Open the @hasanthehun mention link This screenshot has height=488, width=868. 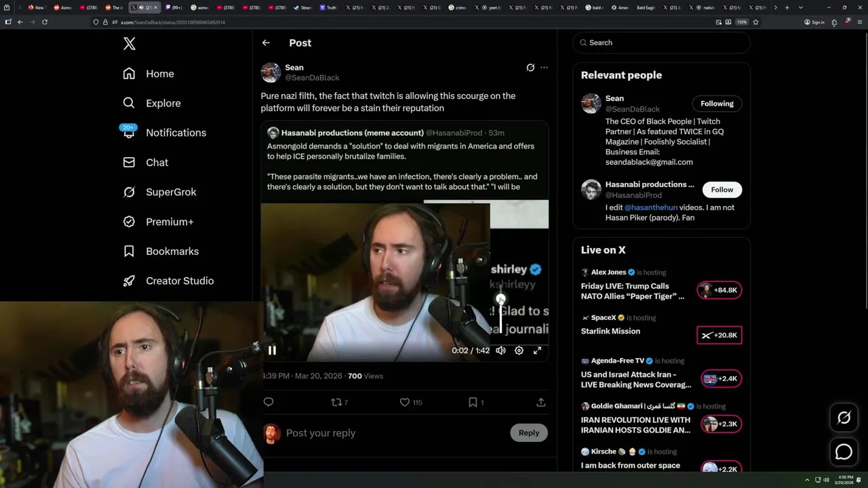pos(651,207)
